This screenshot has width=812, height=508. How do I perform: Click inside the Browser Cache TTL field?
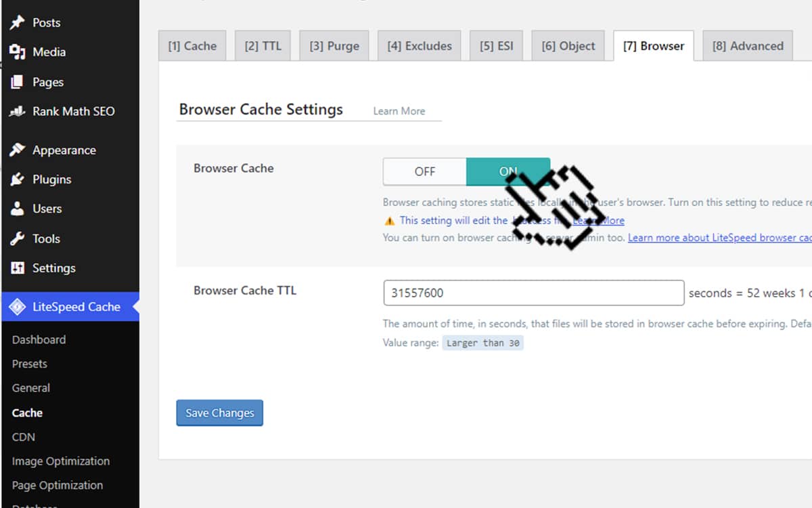[533, 293]
